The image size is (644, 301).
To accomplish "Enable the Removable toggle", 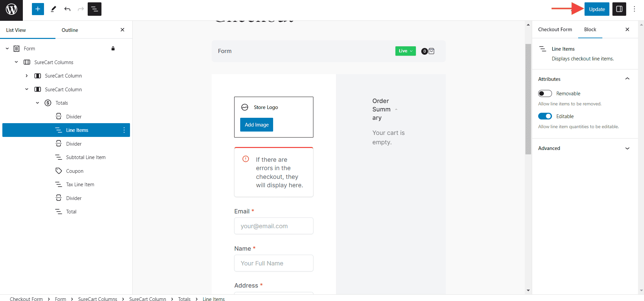I will [x=545, y=94].
